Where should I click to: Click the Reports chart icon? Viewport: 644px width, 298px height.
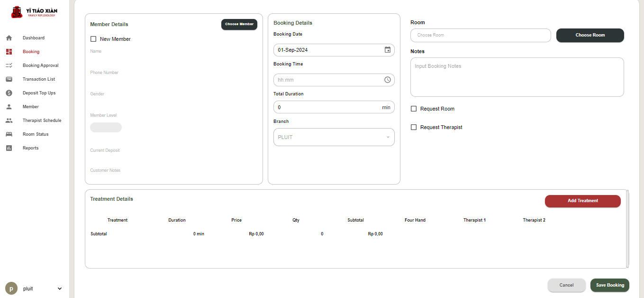(9, 148)
